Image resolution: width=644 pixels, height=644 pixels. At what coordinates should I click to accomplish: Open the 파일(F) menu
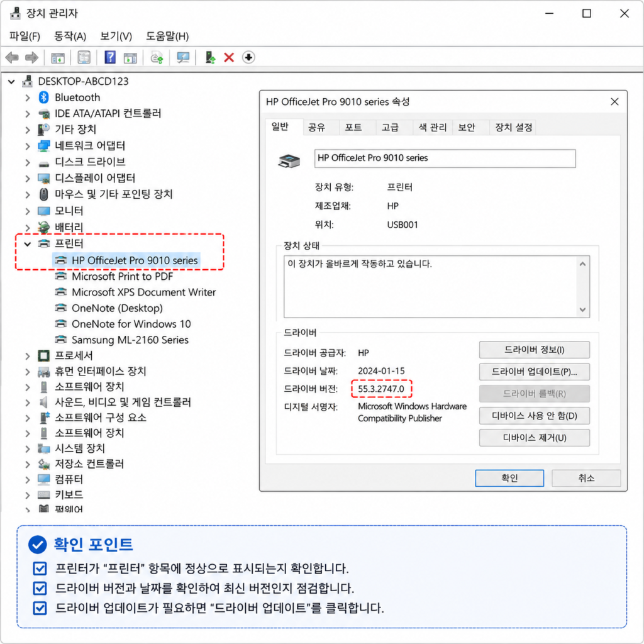click(25, 36)
